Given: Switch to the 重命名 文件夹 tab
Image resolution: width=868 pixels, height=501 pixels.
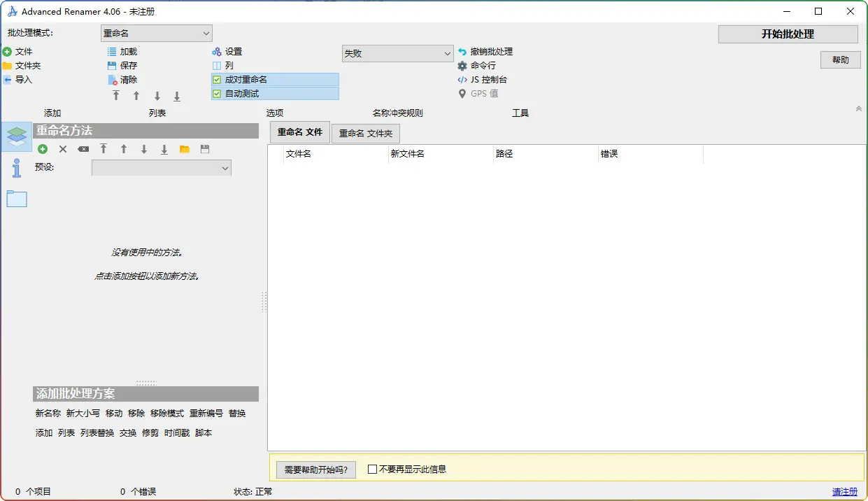Looking at the screenshot, I should (366, 133).
